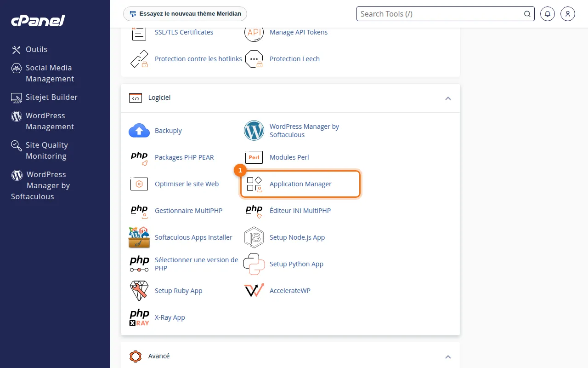Click the Softaculous Apps Installer icon

tap(139, 237)
